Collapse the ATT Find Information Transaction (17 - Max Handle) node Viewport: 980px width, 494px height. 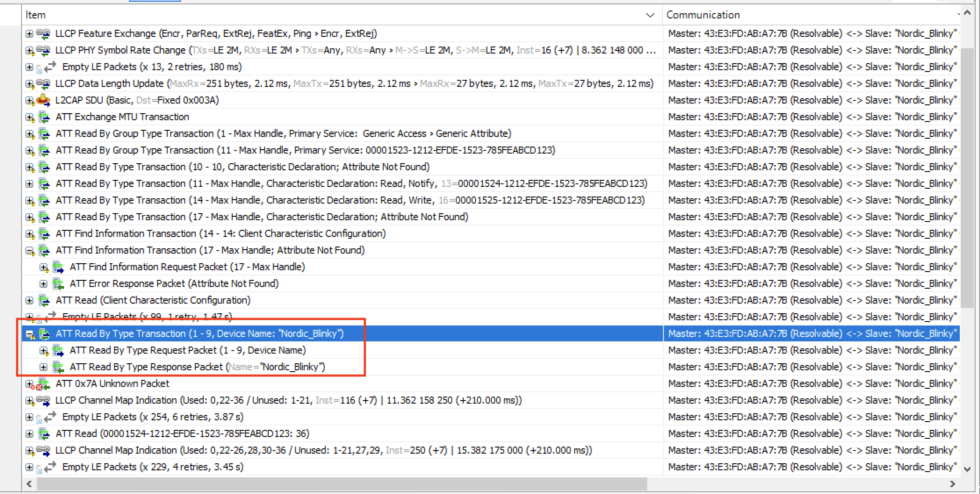29,250
